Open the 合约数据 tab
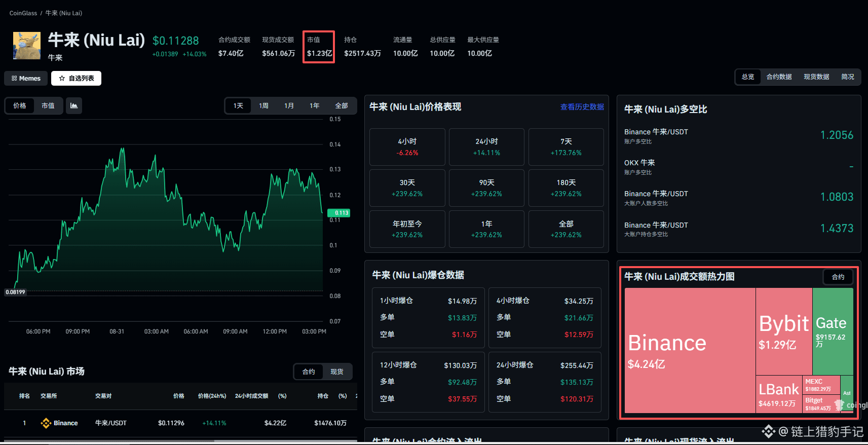Viewport: 868px width, 445px height. click(779, 77)
